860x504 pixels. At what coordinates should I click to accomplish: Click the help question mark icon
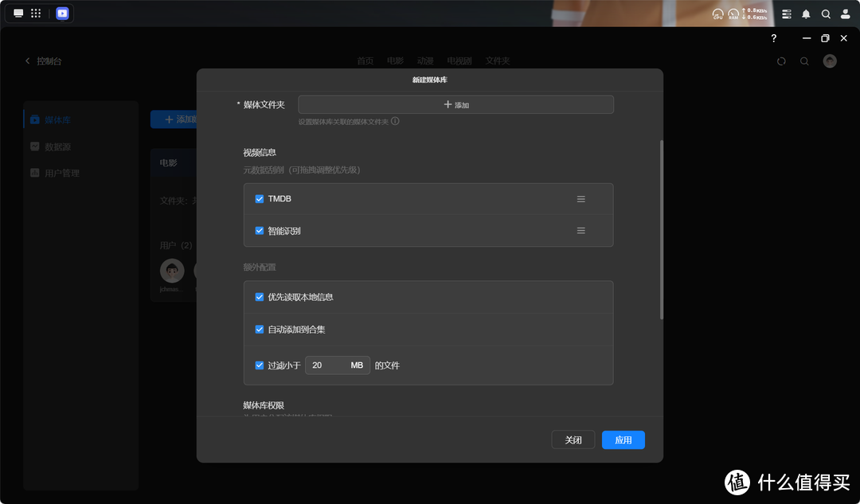(773, 38)
